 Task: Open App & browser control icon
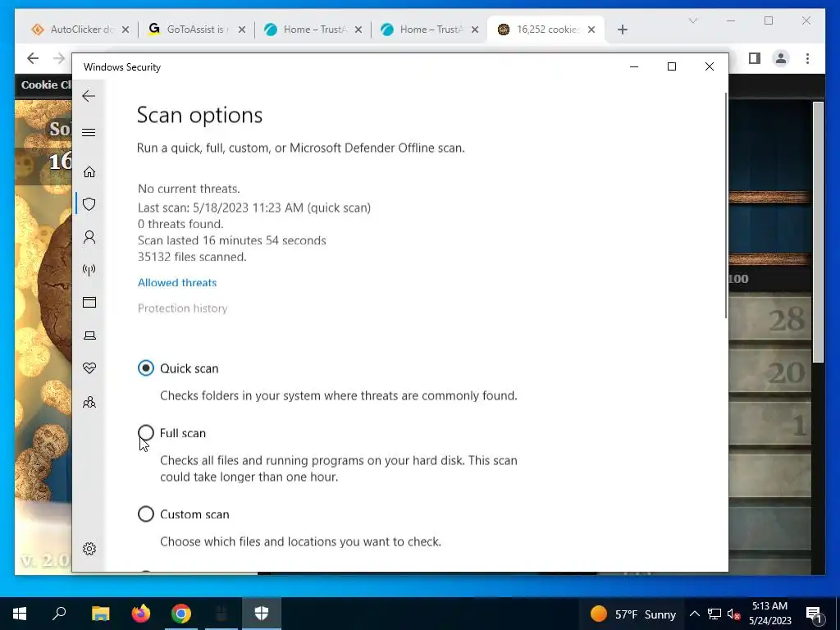(89, 302)
